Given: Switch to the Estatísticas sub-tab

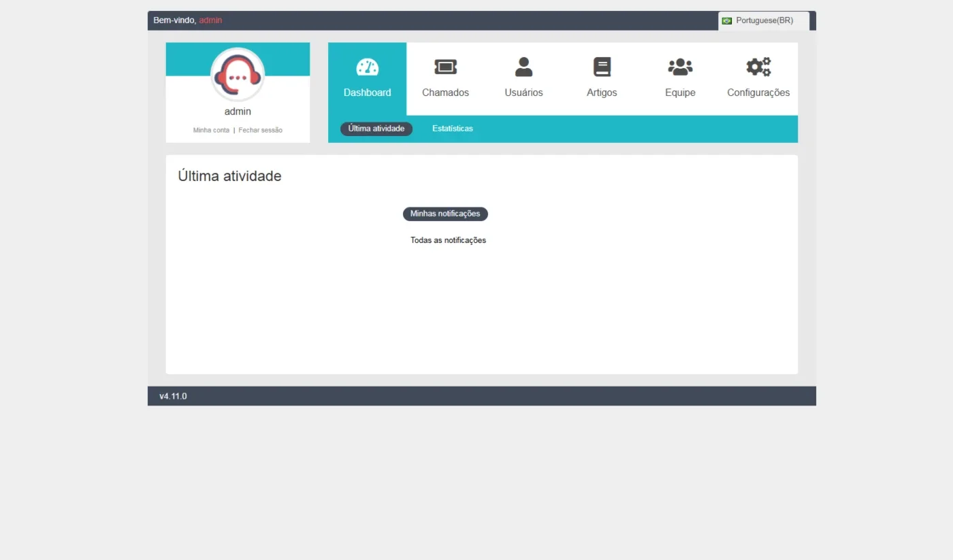Looking at the screenshot, I should point(453,129).
